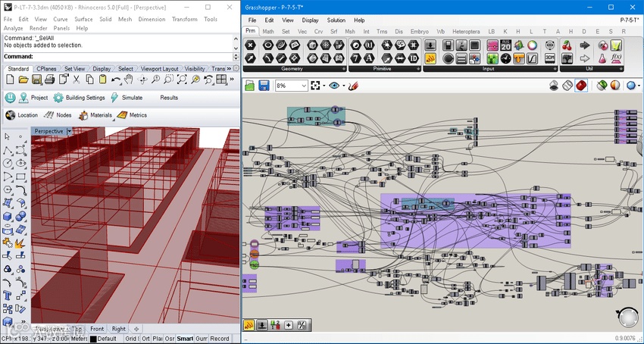
Task: Click the Project button
Action: [33, 98]
